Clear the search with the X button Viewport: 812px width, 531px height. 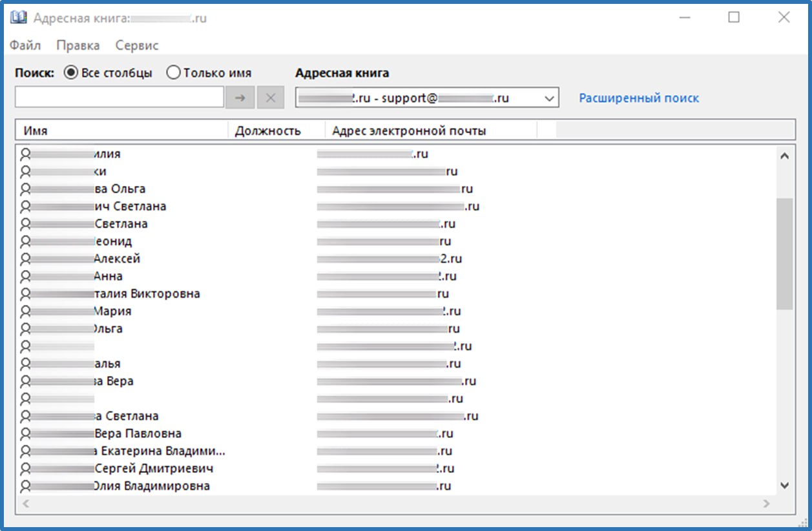click(271, 98)
